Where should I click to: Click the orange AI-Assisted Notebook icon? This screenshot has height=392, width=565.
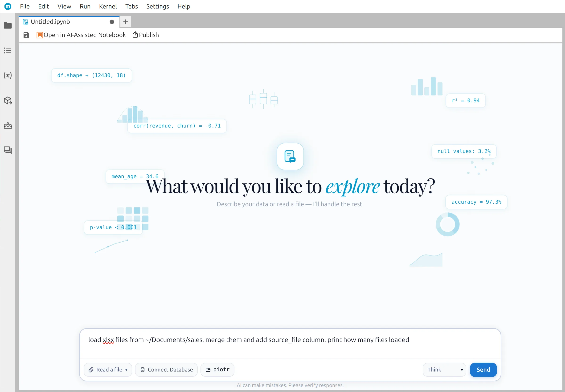coord(40,35)
